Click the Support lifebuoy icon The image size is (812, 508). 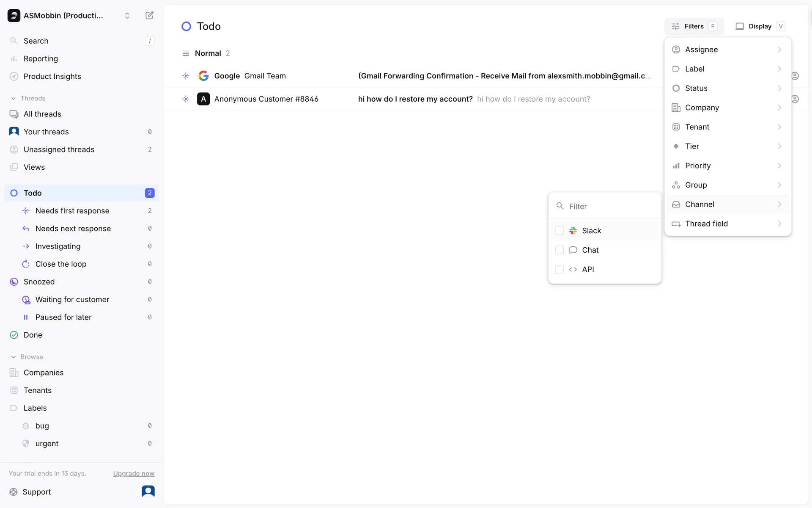pos(14,492)
